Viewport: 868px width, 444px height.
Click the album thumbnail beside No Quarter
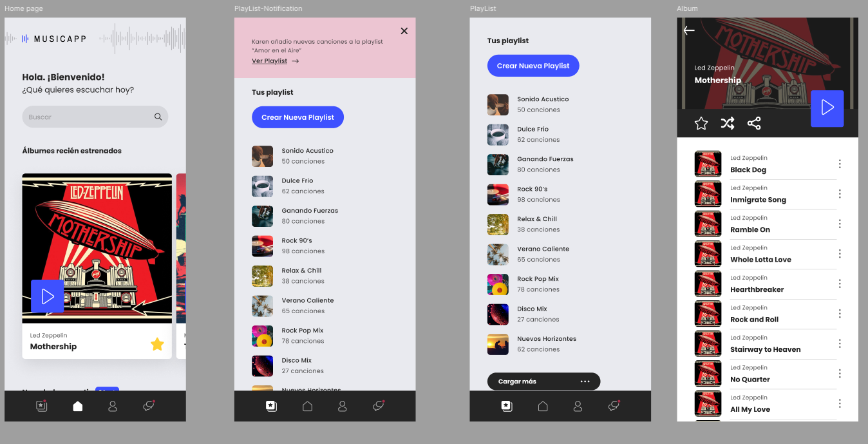click(x=708, y=374)
